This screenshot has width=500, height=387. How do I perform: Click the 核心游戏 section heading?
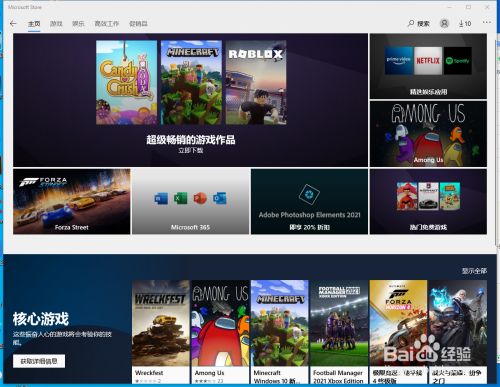pyautogui.click(x=41, y=319)
